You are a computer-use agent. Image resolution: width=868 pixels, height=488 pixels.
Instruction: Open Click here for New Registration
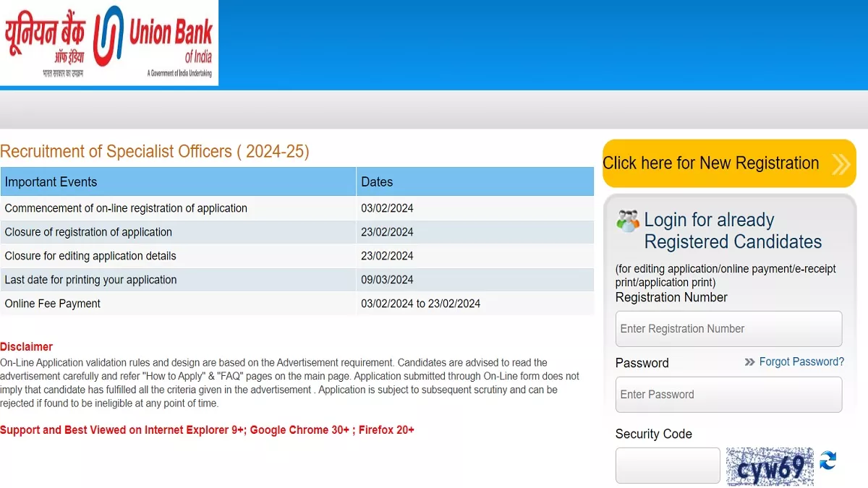[x=711, y=163]
